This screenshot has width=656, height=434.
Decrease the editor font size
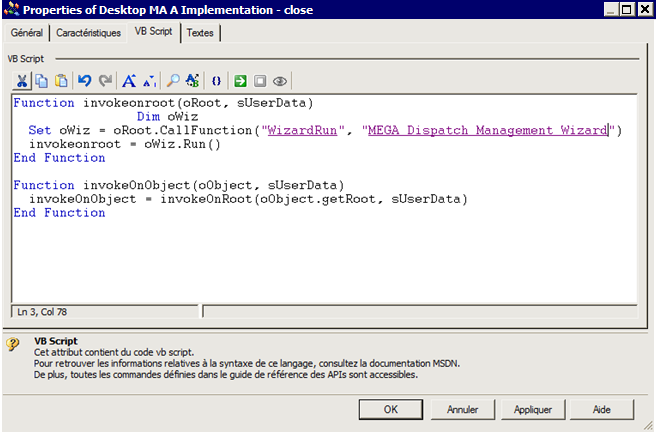tap(149, 81)
